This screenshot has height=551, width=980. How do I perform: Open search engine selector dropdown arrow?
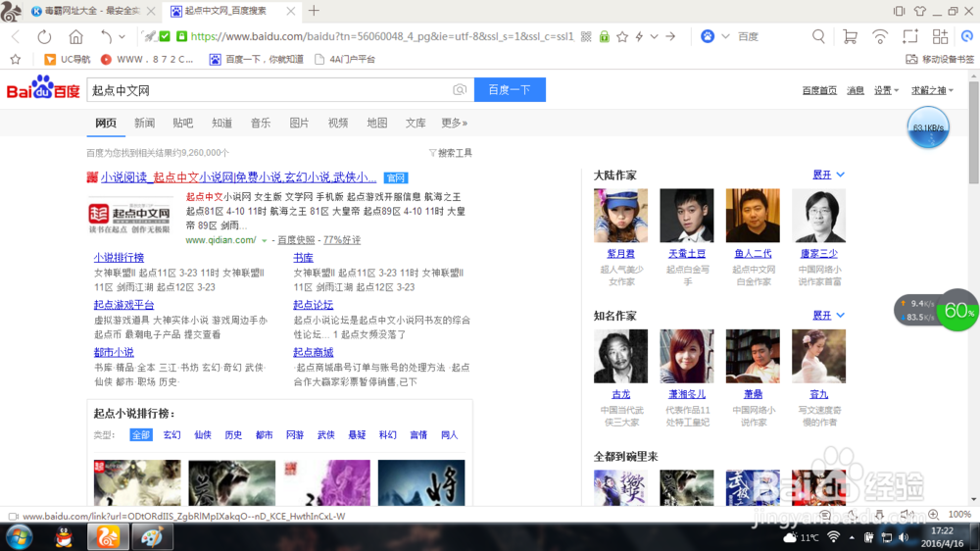725,37
